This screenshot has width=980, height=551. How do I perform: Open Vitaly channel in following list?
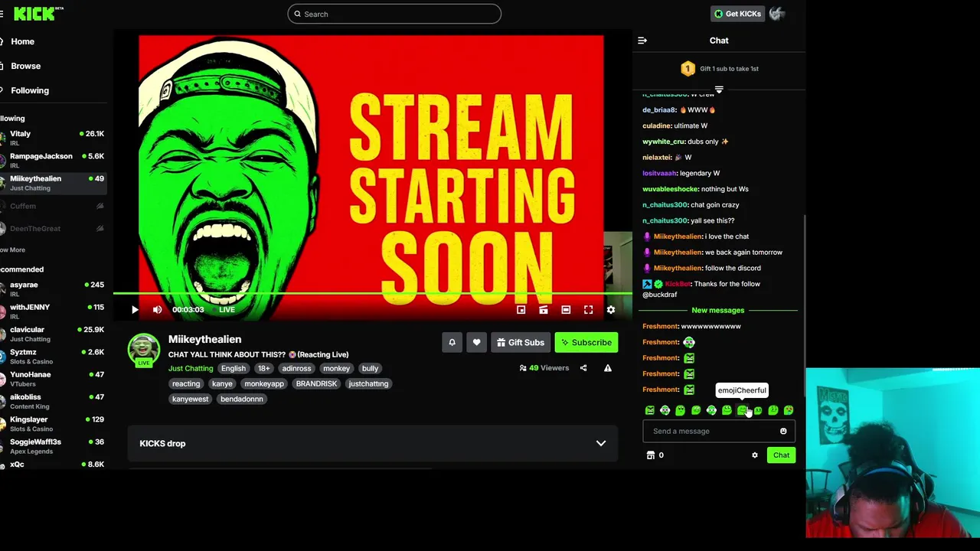click(x=53, y=138)
